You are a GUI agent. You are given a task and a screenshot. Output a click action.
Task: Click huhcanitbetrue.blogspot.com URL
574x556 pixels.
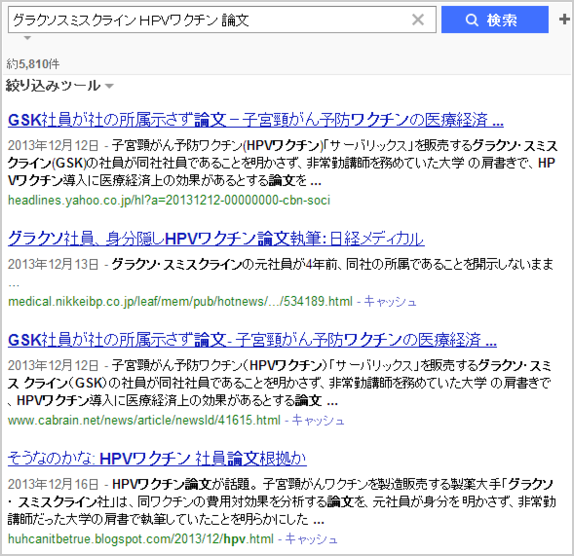(141, 539)
